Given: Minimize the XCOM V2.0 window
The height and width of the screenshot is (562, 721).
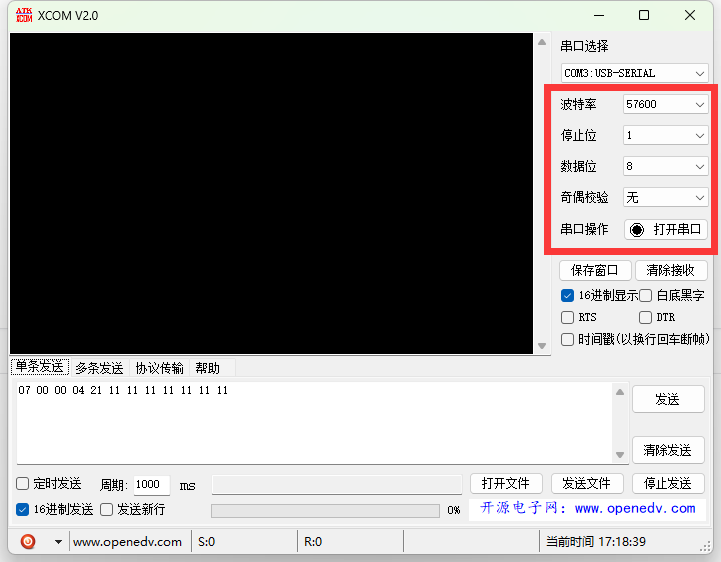Looking at the screenshot, I should pos(599,15).
